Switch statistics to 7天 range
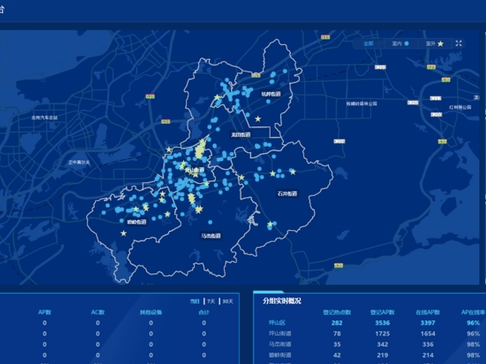The width and height of the screenshot is (486, 364). click(x=211, y=301)
